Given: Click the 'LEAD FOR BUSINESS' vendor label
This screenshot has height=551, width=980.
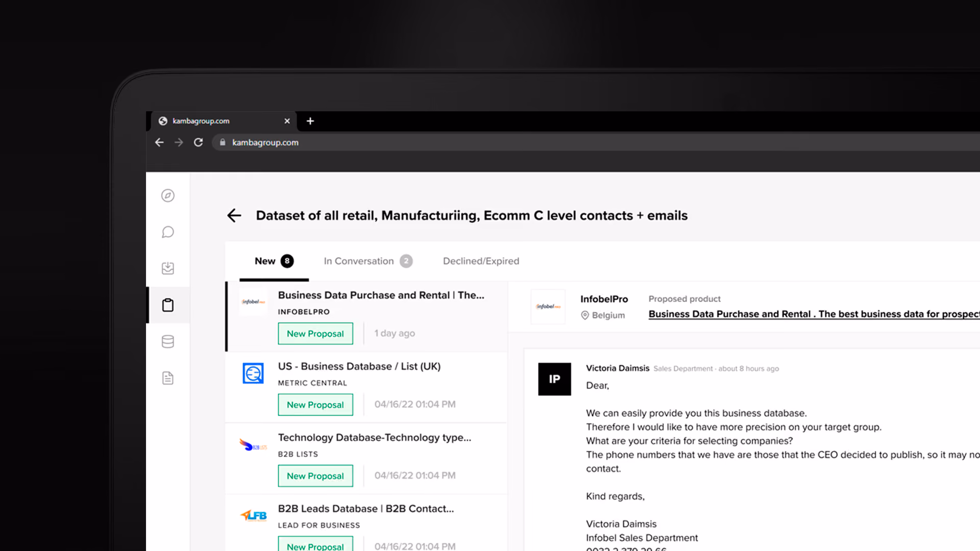Looking at the screenshot, I should [x=319, y=525].
